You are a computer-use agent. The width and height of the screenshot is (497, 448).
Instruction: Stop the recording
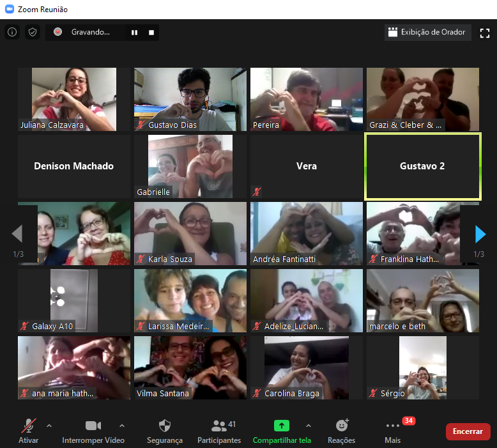pyautogui.click(x=151, y=33)
